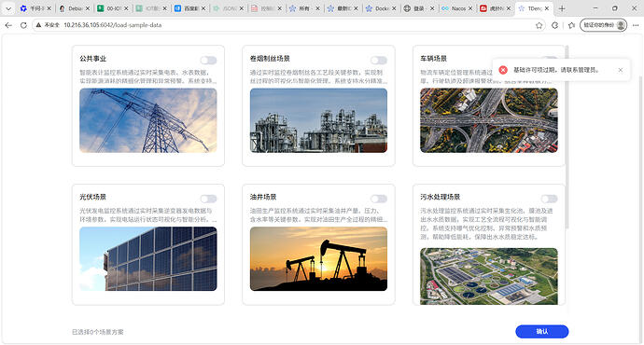Screen dimensions: 644x345
Task: Toggle the 公共事业 scenario switch
Action: click(208, 61)
